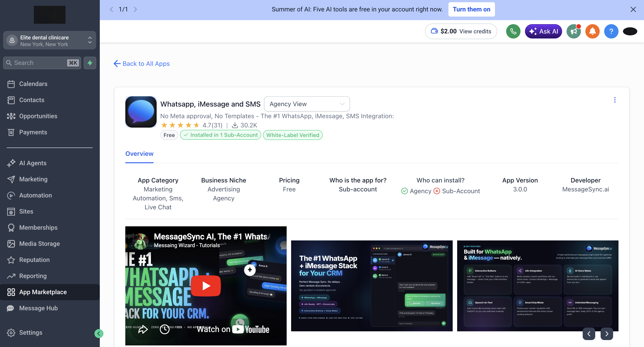644x347 pixels.
Task: Open the notifications bell icon
Action: point(592,31)
